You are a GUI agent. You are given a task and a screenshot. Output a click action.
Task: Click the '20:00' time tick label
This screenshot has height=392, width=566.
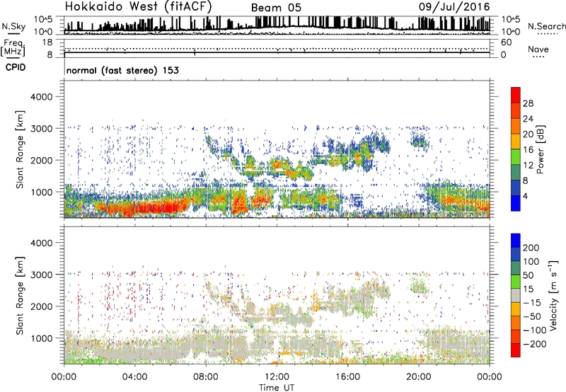tap(419, 376)
